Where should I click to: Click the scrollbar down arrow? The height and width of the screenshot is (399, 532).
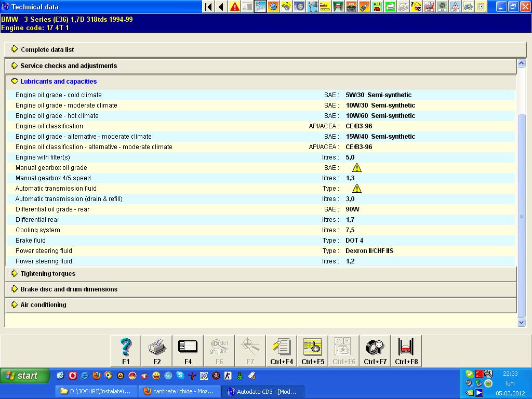pos(522,323)
